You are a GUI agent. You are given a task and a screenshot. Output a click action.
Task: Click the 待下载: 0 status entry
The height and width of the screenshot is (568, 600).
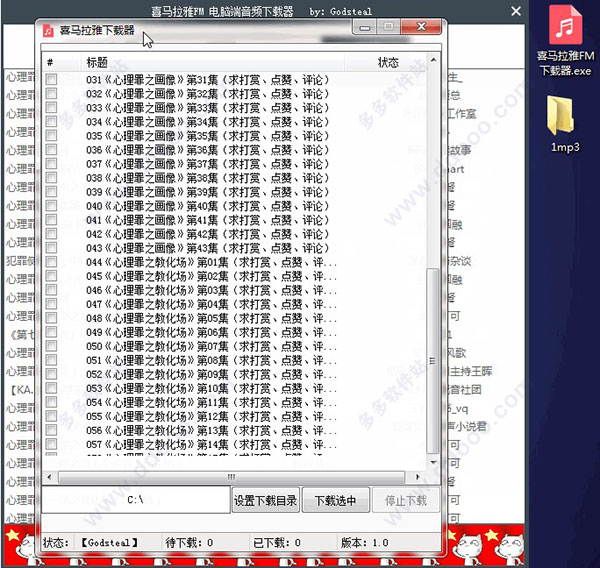[x=189, y=543]
